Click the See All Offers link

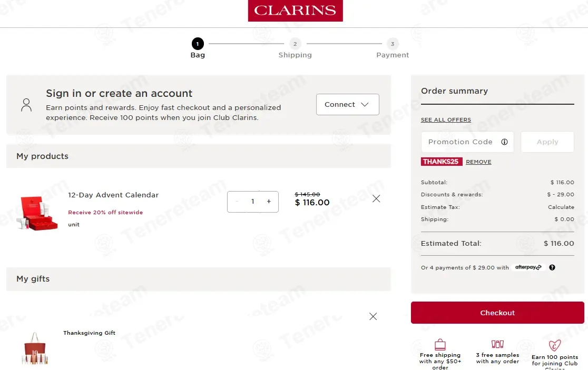[x=446, y=120]
